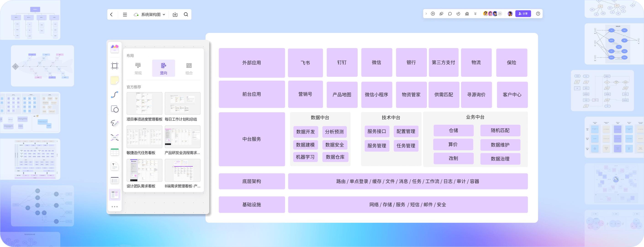Image resolution: width=644 pixels, height=247 pixels.
Task: Select the 中台服务 block
Action: (252, 139)
